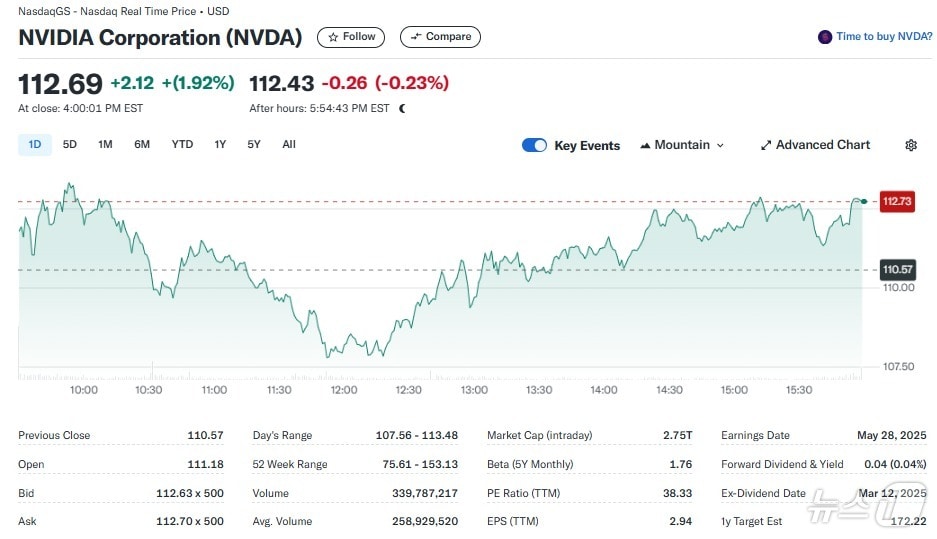
Task: Show the All time range chart
Action: coord(289,144)
